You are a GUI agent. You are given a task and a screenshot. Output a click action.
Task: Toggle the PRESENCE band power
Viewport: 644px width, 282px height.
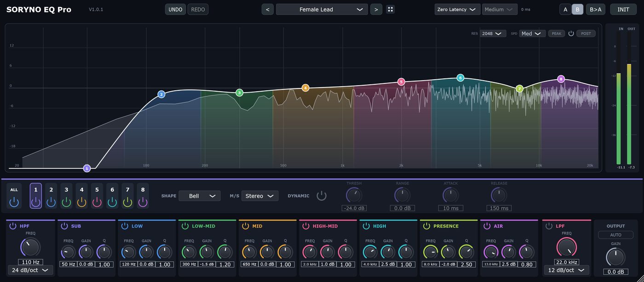coord(426,226)
